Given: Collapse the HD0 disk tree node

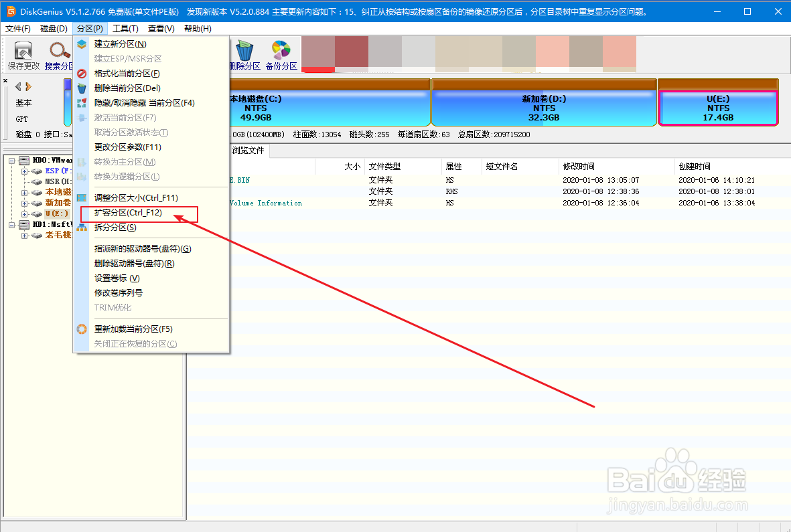Looking at the screenshot, I should pos(11,161).
